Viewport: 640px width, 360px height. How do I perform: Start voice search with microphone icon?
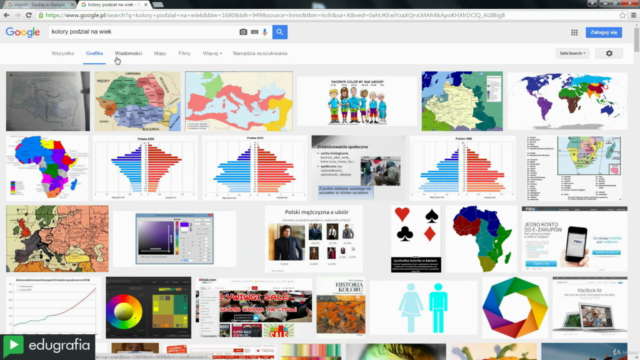pyautogui.click(x=265, y=32)
